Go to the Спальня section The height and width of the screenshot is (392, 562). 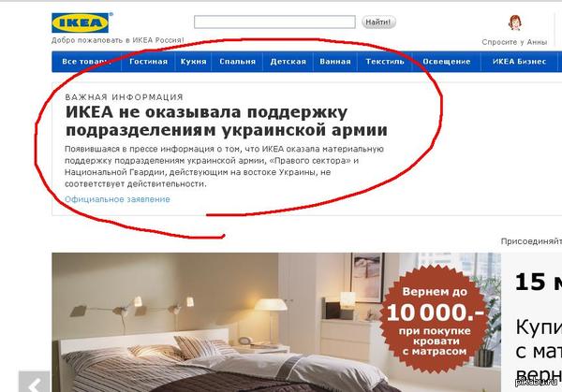coord(237,62)
